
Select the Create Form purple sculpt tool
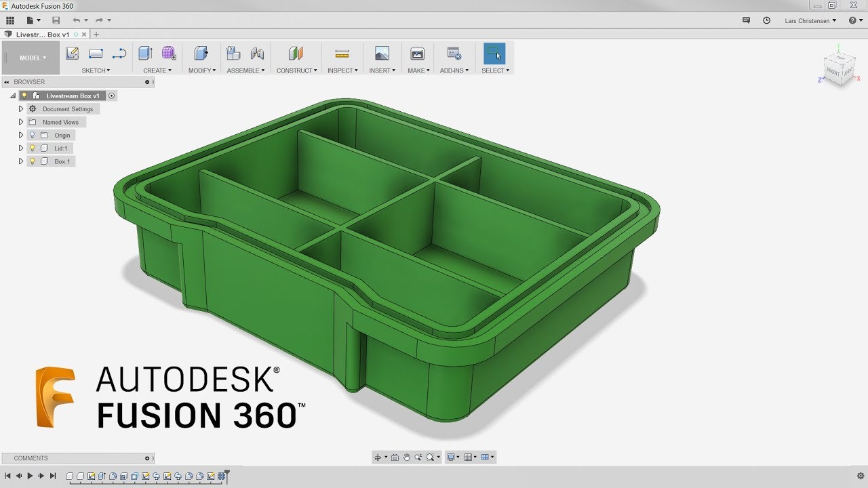pos(169,53)
